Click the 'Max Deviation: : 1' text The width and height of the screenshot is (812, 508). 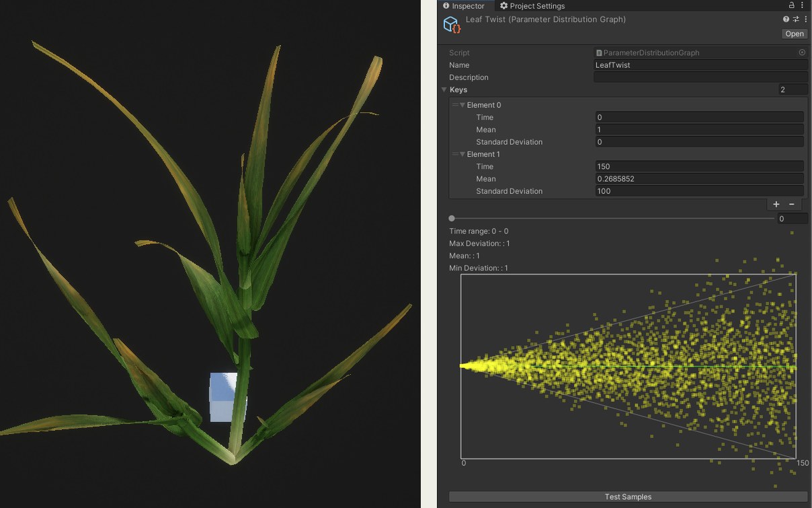(x=479, y=244)
